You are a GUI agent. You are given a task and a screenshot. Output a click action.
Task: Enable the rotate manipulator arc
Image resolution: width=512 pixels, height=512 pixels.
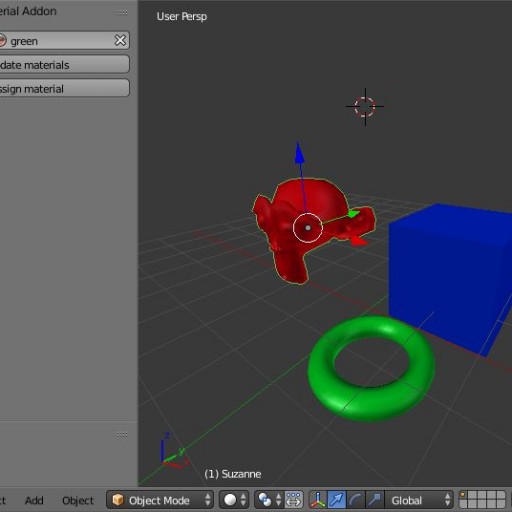pos(356,500)
